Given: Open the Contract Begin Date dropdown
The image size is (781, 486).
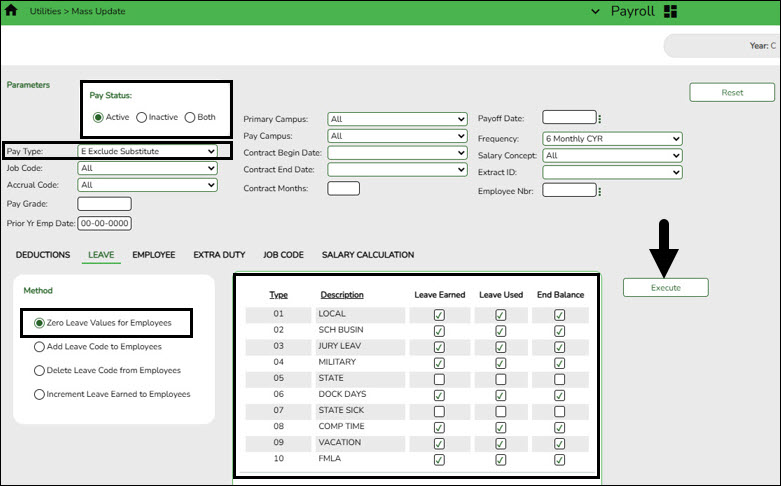Looking at the screenshot, I should point(397,153).
